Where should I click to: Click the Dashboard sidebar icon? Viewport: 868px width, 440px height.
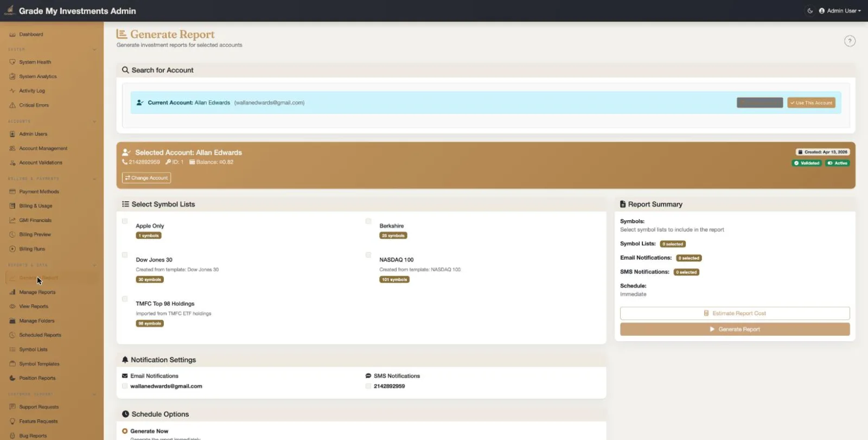pyautogui.click(x=12, y=35)
